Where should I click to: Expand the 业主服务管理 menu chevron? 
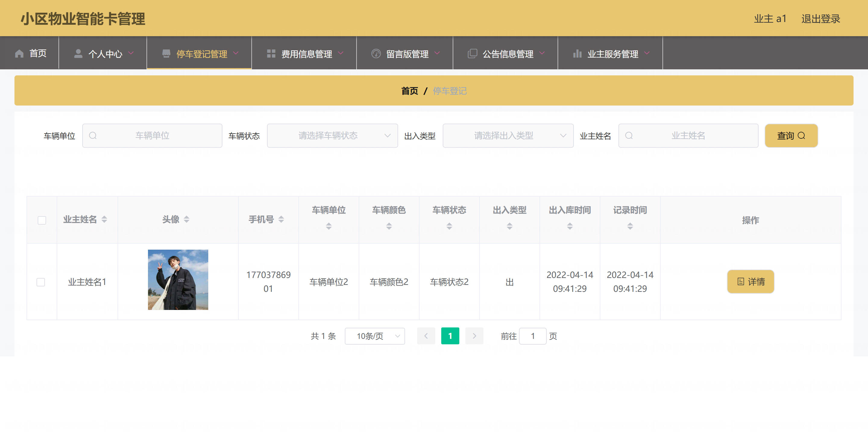coord(646,53)
